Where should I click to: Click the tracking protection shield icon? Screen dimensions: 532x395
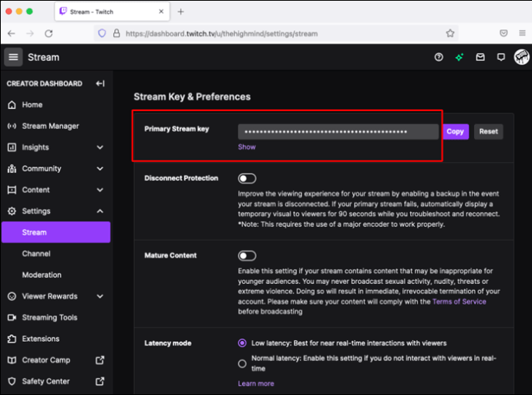[102, 33]
